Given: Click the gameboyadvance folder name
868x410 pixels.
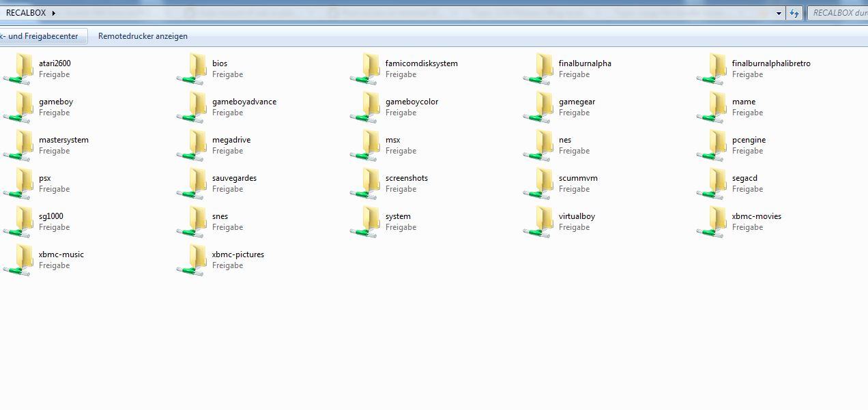Looking at the screenshot, I should pos(244,102).
